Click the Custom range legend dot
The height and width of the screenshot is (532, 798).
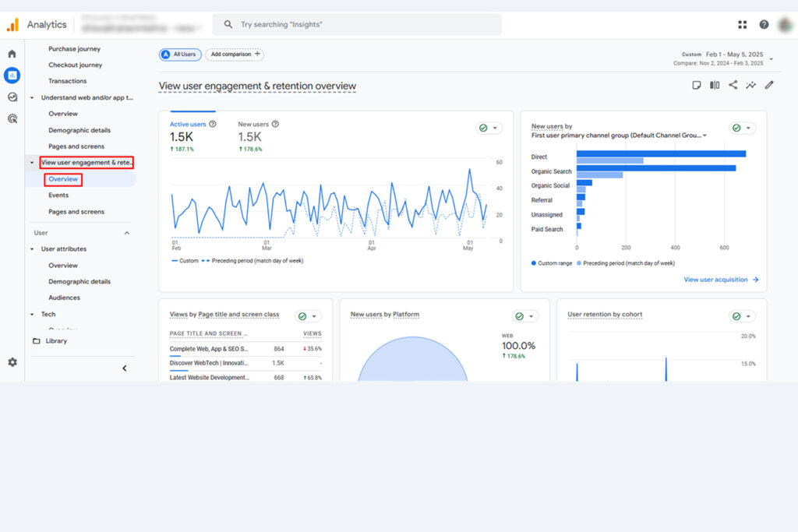tap(533, 263)
